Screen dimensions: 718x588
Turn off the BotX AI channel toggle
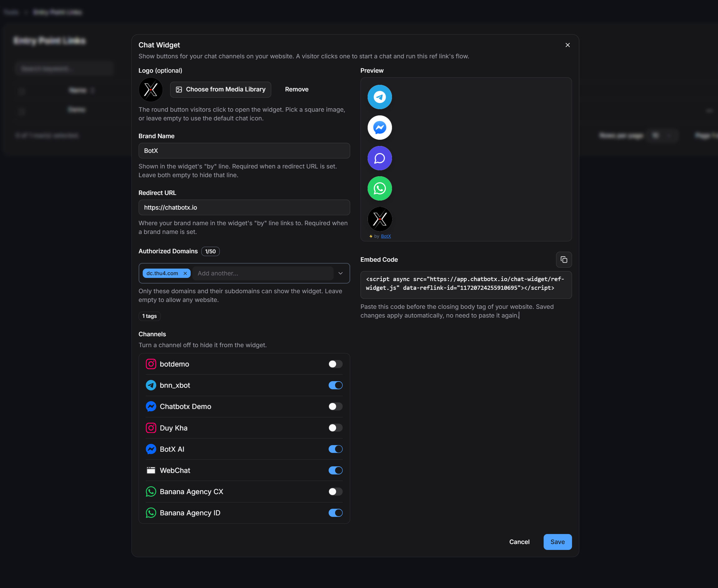pyautogui.click(x=335, y=449)
